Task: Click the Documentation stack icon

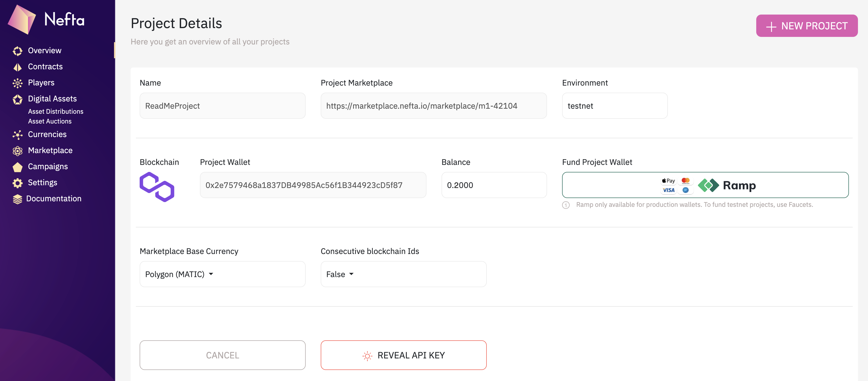Action: click(x=18, y=199)
